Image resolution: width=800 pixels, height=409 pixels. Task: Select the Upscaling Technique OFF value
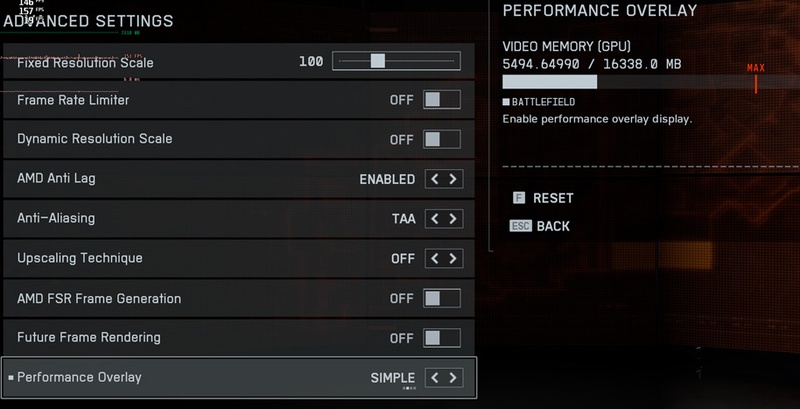coord(402,258)
